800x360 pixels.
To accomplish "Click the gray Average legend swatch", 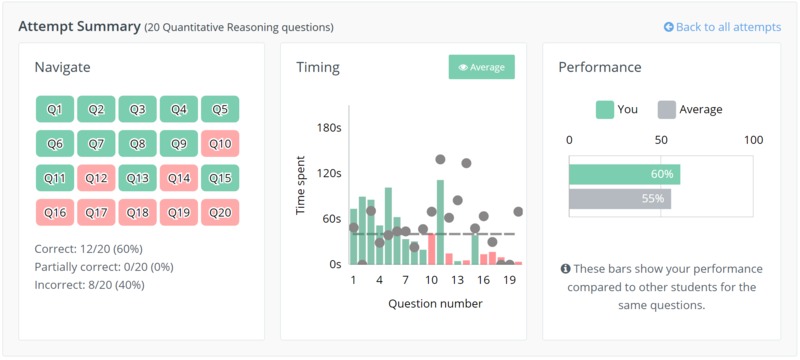I will 667,110.
